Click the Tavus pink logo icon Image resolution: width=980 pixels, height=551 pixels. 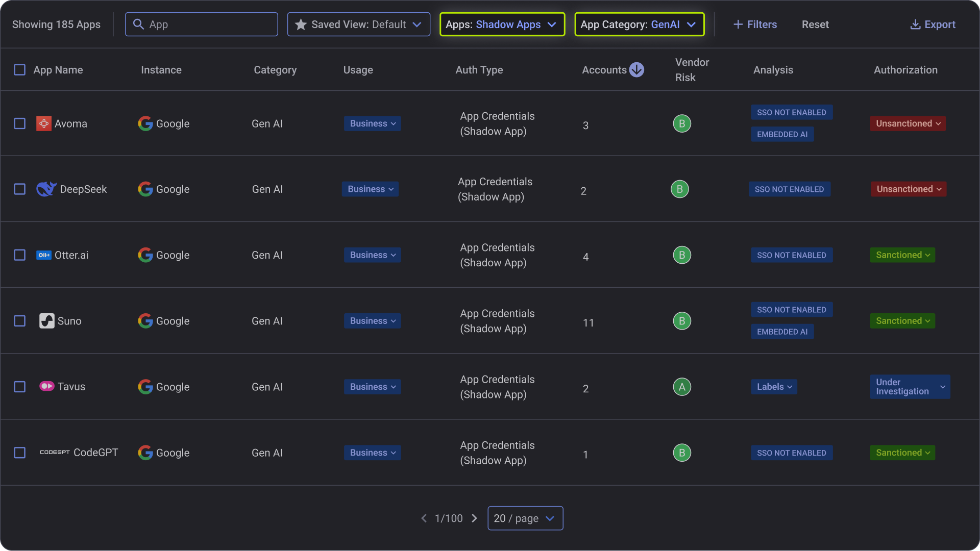[x=47, y=387]
